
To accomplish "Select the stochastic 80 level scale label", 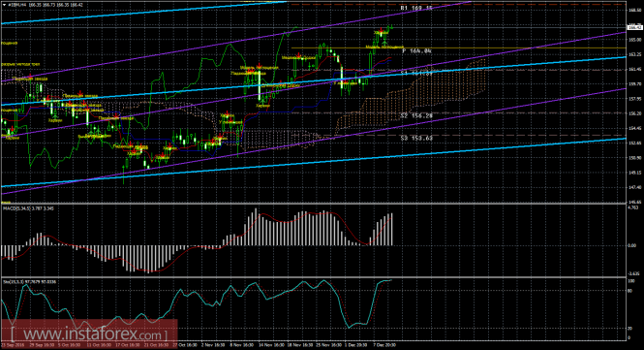I will 630,290.
